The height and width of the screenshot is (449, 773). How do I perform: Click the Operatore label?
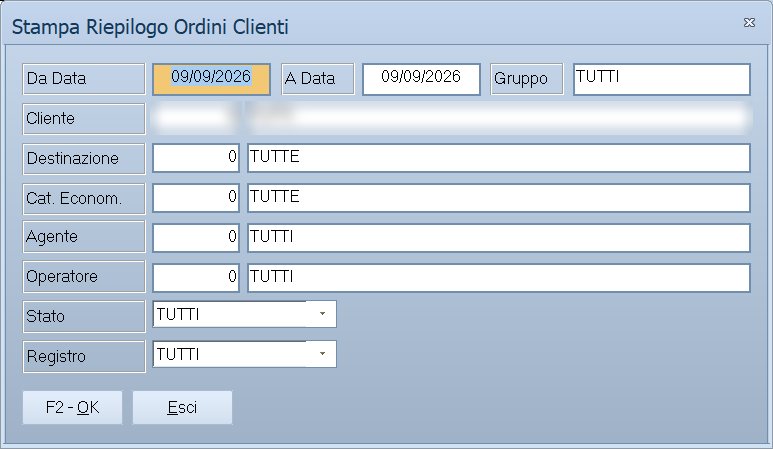coord(84,276)
